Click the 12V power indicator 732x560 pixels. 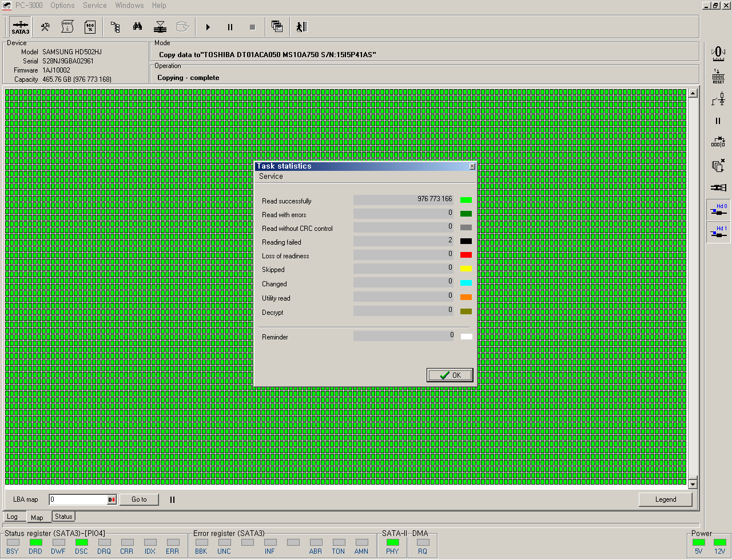coord(720,542)
